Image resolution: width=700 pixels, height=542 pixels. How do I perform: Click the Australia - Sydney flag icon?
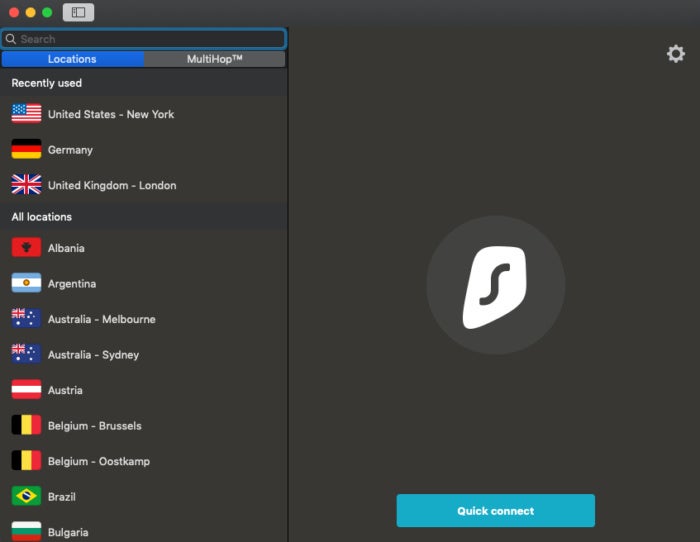click(x=26, y=354)
